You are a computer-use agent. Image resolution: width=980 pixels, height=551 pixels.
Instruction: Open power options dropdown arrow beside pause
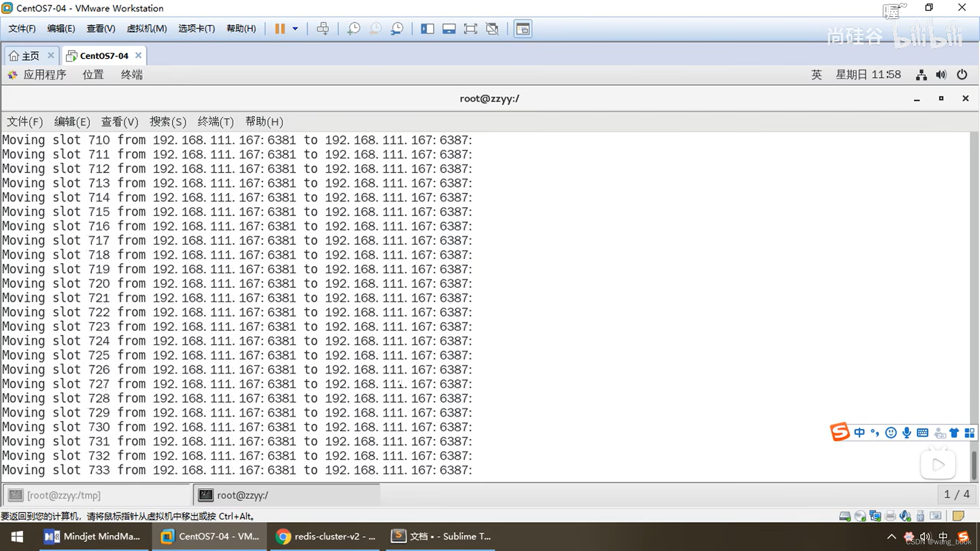pos(295,29)
